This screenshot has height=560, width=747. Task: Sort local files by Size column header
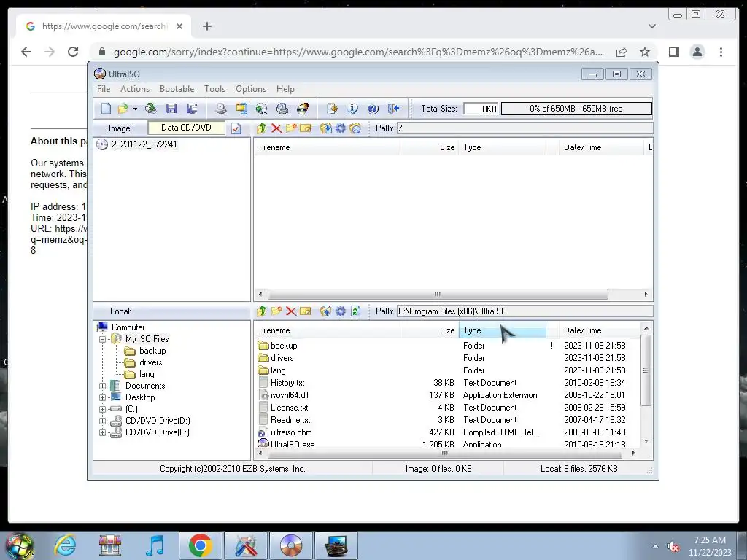pos(429,330)
